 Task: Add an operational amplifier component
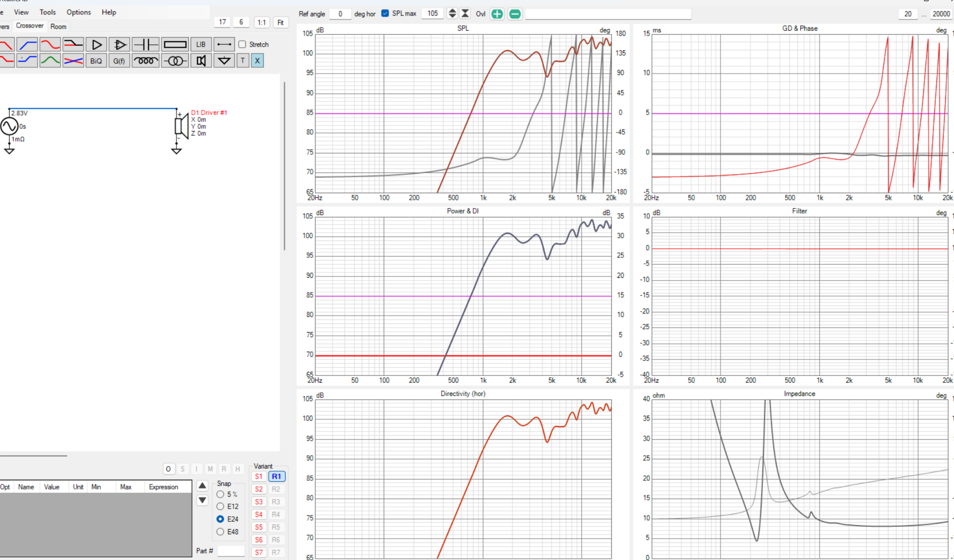119,45
